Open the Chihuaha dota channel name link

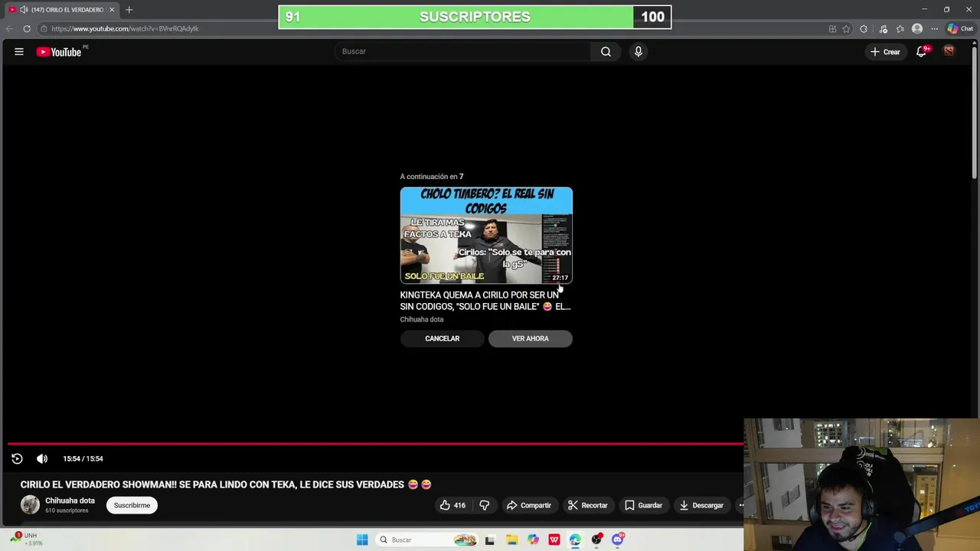(70, 500)
